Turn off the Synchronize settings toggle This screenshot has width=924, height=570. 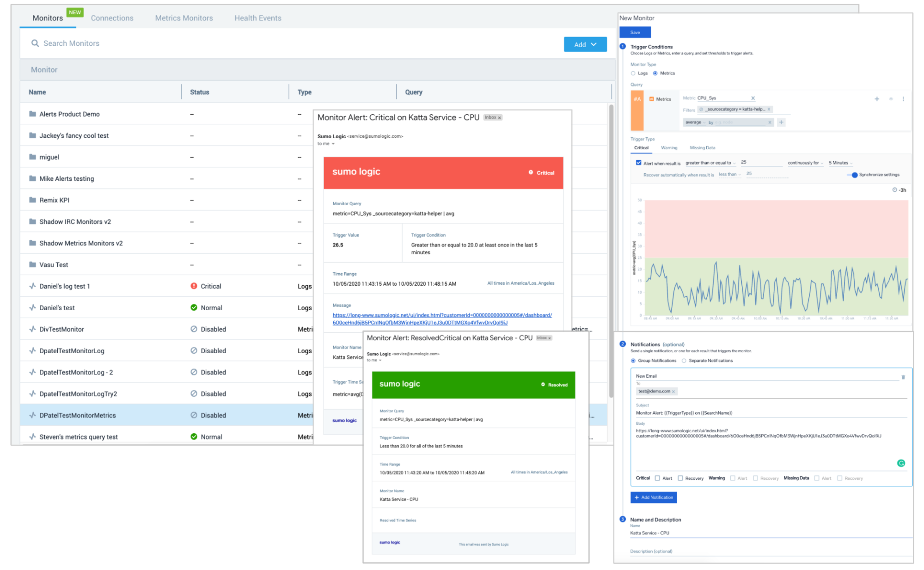coord(855,175)
